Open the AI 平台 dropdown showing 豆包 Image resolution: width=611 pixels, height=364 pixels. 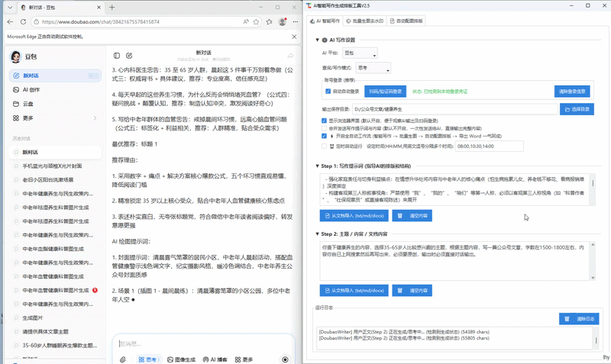360,53
